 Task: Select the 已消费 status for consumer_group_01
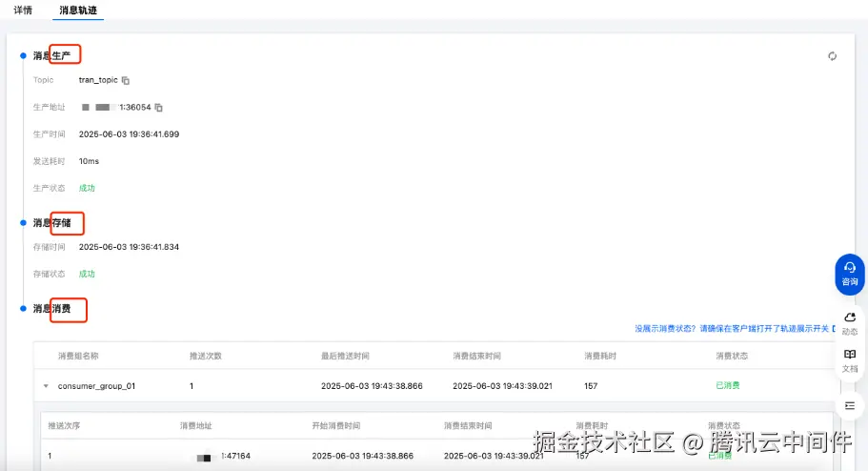pos(728,385)
